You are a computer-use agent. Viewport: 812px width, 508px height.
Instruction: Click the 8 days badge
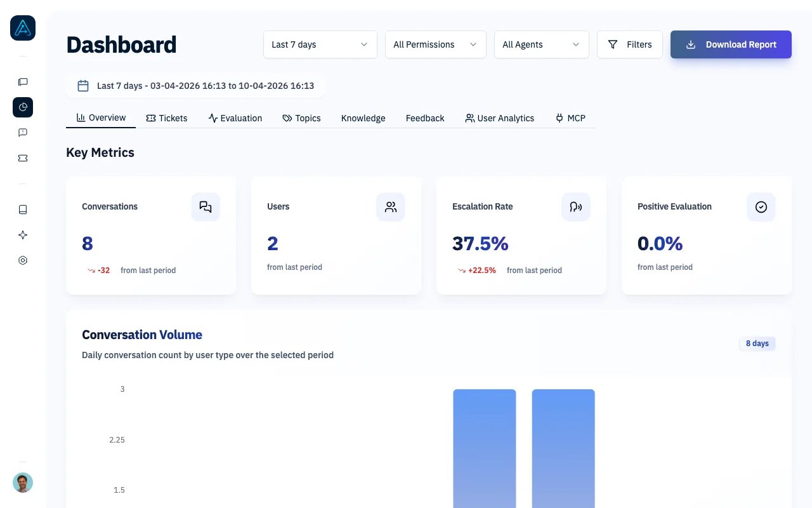(757, 344)
